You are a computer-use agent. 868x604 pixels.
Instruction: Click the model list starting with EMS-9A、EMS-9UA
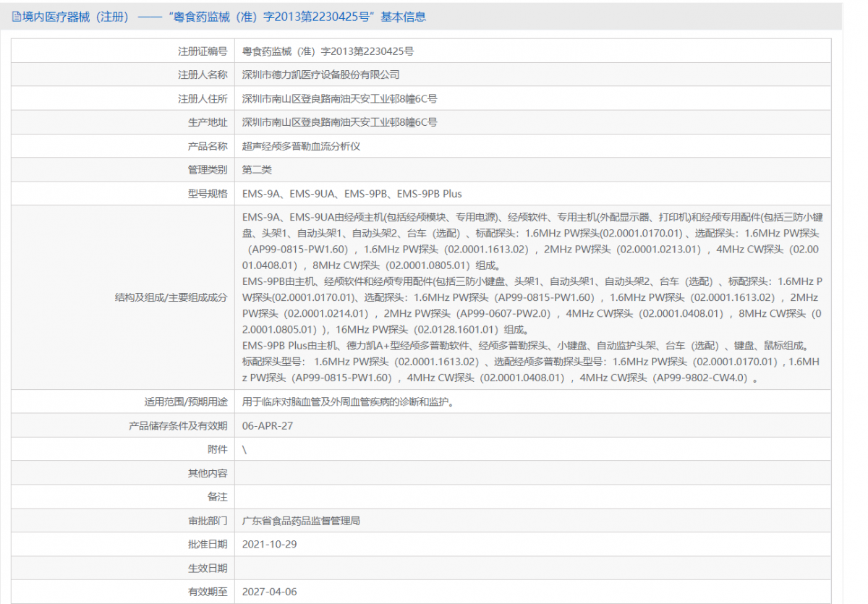(352, 193)
